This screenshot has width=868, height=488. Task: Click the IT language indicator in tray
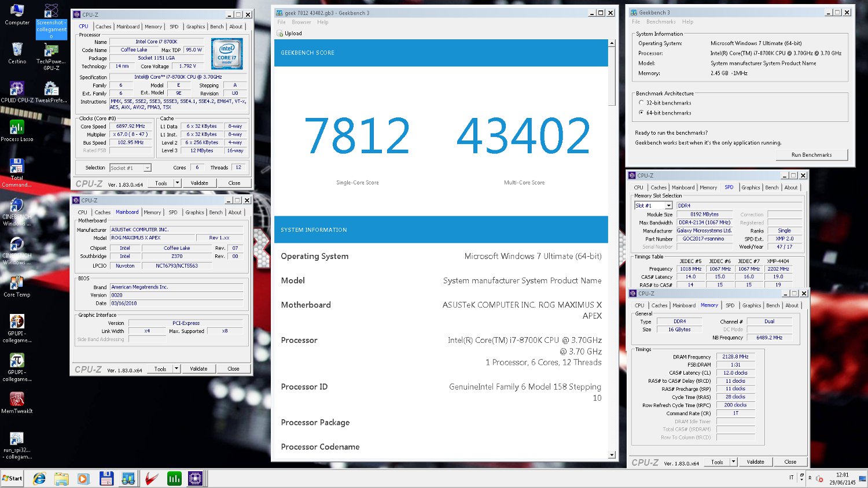pyautogui.click(x=791, y=478)
